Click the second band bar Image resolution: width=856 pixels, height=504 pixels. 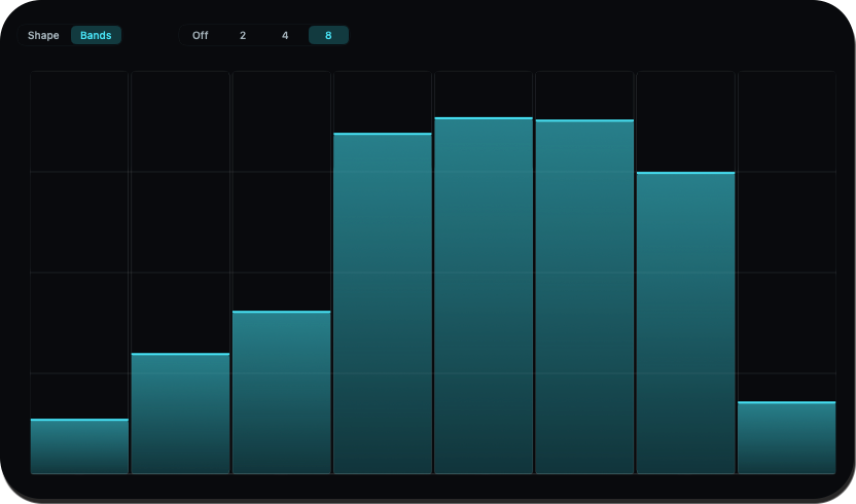180,413
